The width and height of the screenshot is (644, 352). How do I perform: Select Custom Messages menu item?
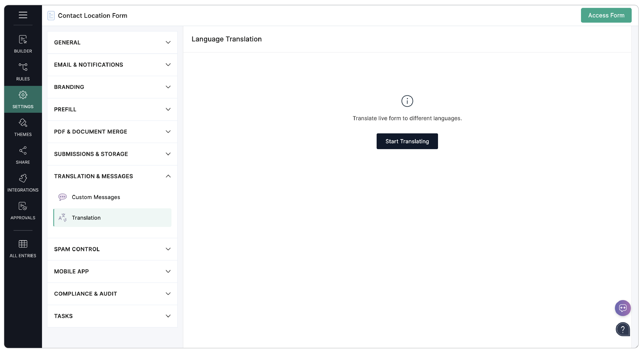click(x=96, y=197)
